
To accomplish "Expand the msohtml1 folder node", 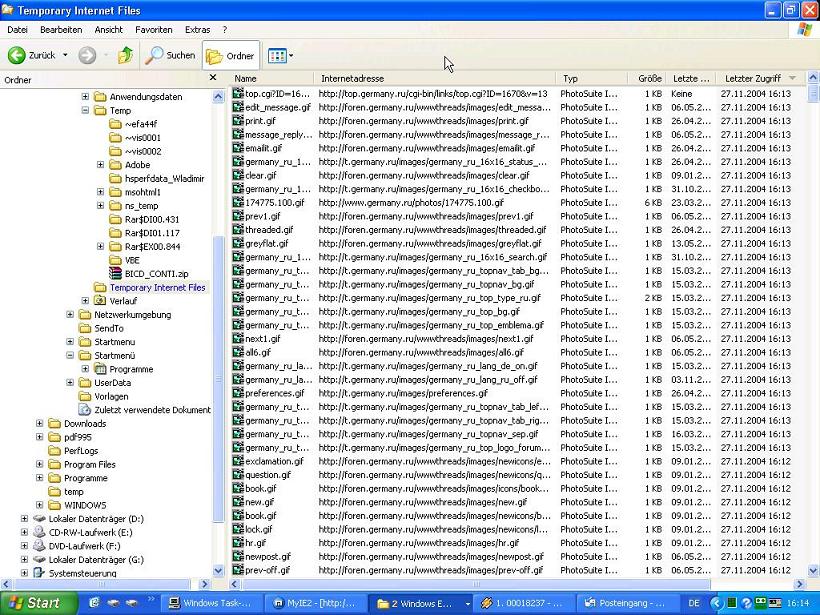I will [100, 192].
